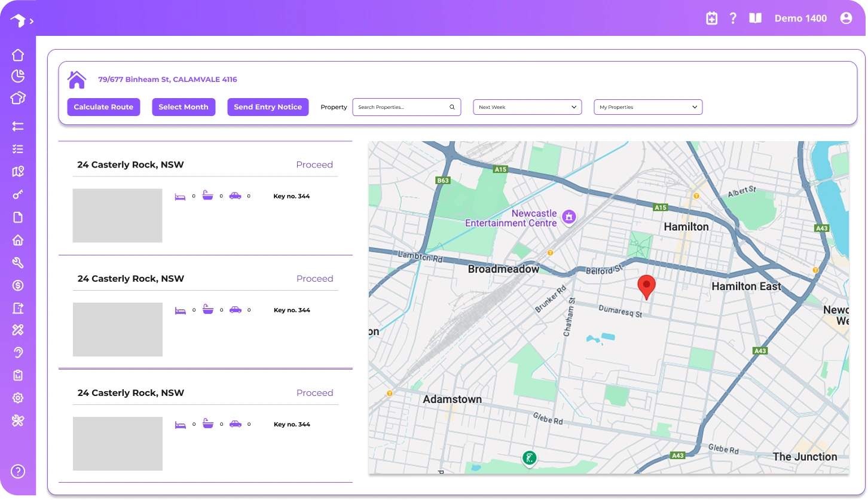
Task: Click the calendar add icon in header
Action: click(x=711, y=19)
